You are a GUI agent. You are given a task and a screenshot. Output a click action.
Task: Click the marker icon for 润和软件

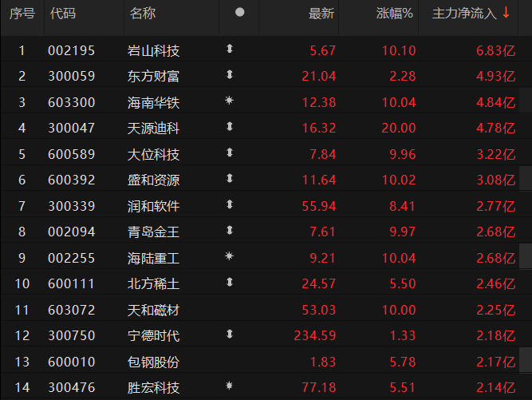(230, 204)
